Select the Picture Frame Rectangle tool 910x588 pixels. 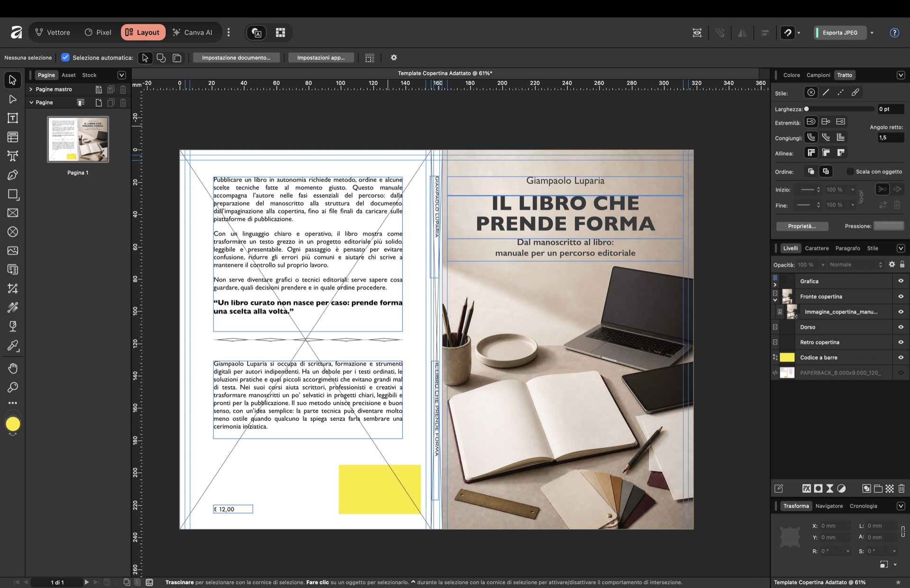pyautogui.click(x=13, y=213)
